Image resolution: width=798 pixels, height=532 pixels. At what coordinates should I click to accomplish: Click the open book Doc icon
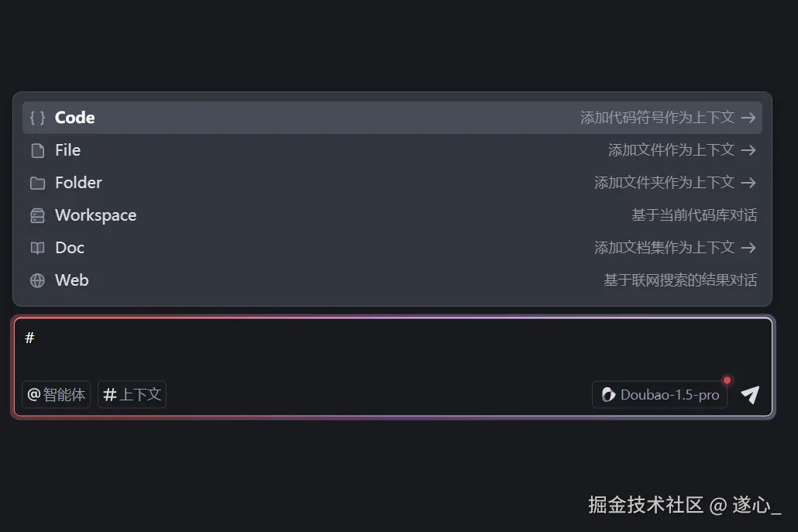click(x=37, y=248)
